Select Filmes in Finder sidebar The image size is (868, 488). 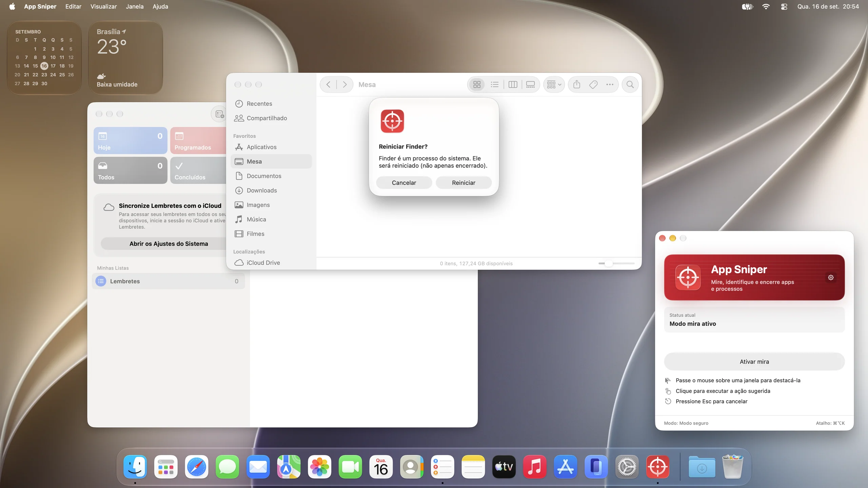tap(271, 234)
